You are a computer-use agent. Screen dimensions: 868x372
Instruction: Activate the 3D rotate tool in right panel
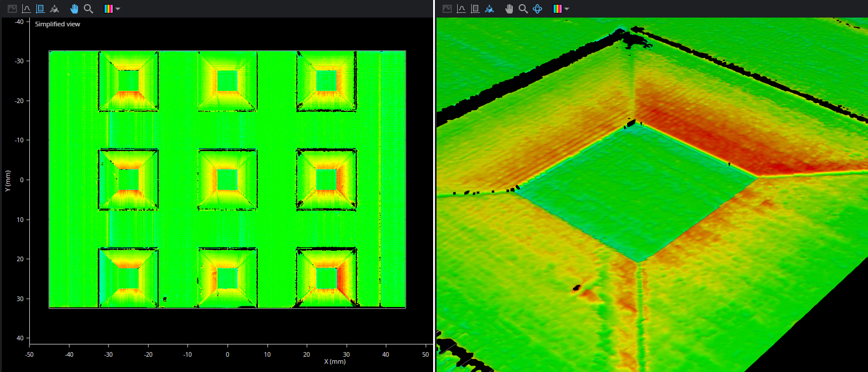point(537,9)
